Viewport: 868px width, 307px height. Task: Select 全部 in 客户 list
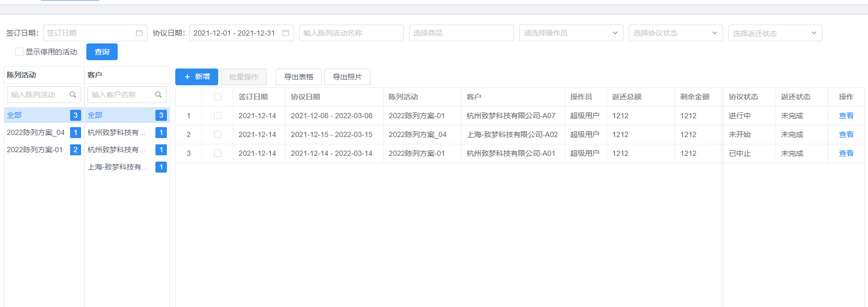click(95, 115)
